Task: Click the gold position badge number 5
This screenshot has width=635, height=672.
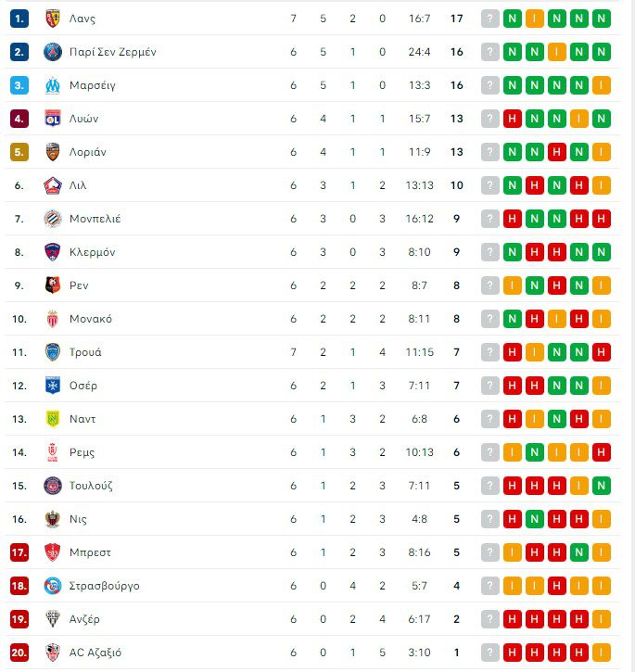Action: point(20,152)
